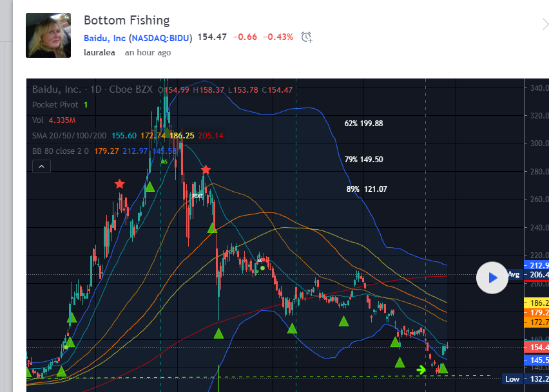
Task: Open the Baidu, Inc symbol link
Action: (x=104, y=38)
